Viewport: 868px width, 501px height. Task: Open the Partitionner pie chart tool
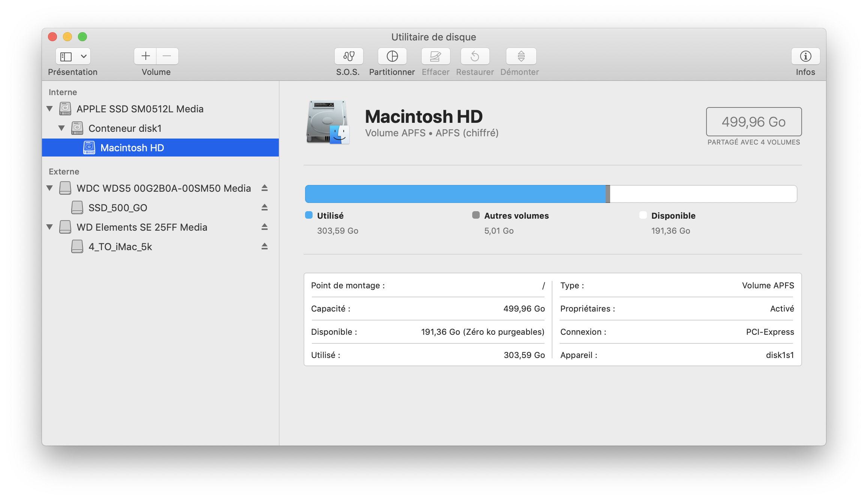pyautogui.click(x=392, y=56)
